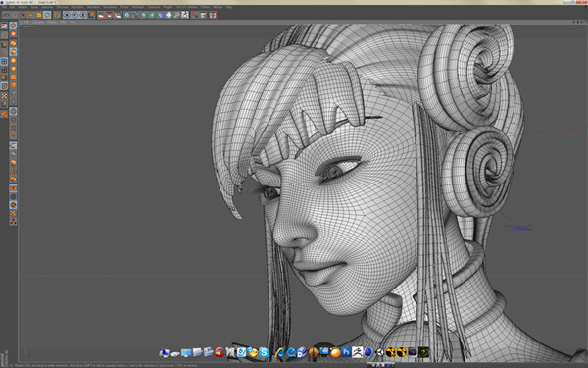Launch QuickTime Player from the dock
Image resolution: width=588 pixels, height=368 pixels.
(291, 352)
